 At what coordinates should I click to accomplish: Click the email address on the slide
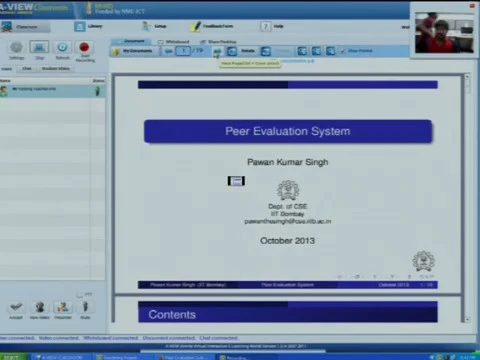(288, 221)
